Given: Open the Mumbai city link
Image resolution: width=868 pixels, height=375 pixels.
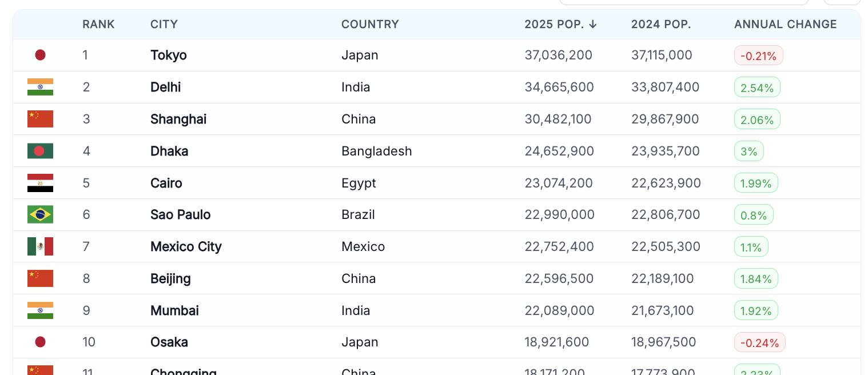Looking at the screenshot, I should [174, 310].
